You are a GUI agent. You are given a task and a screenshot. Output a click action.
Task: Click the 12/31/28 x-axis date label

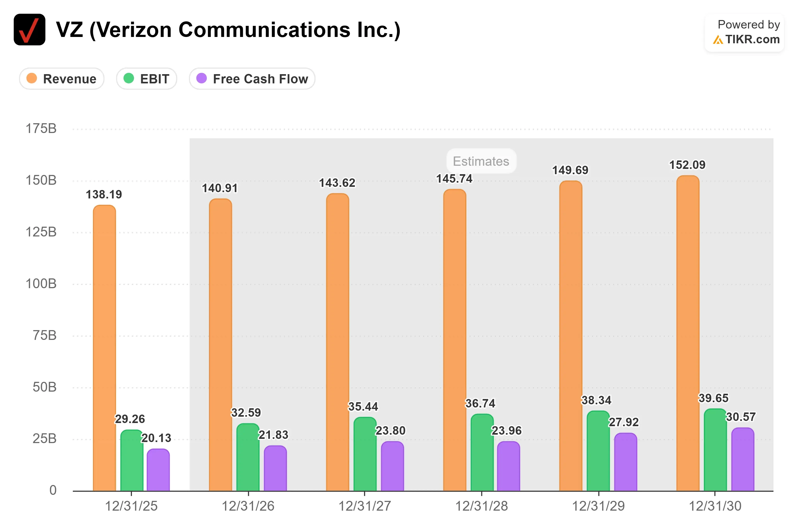[x=481, y=506]
